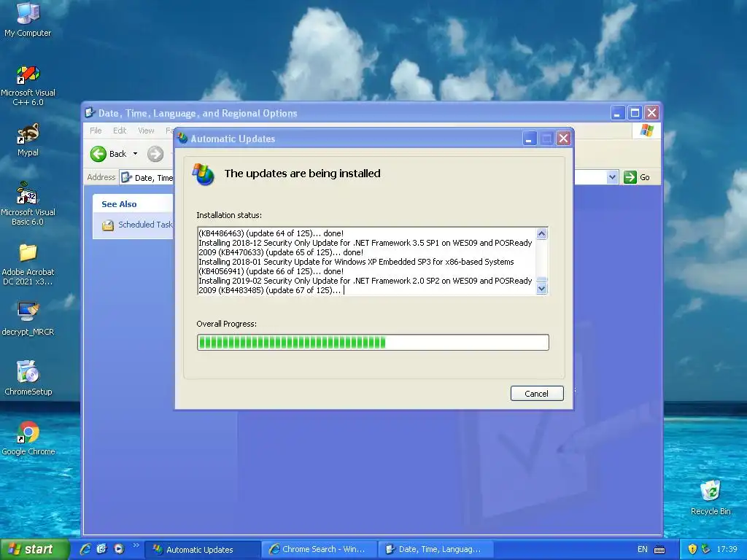The height and width of the screenshot is (560, 747).
Task: Click Windows Media Player quick launch icon
Action: [119, 549]
